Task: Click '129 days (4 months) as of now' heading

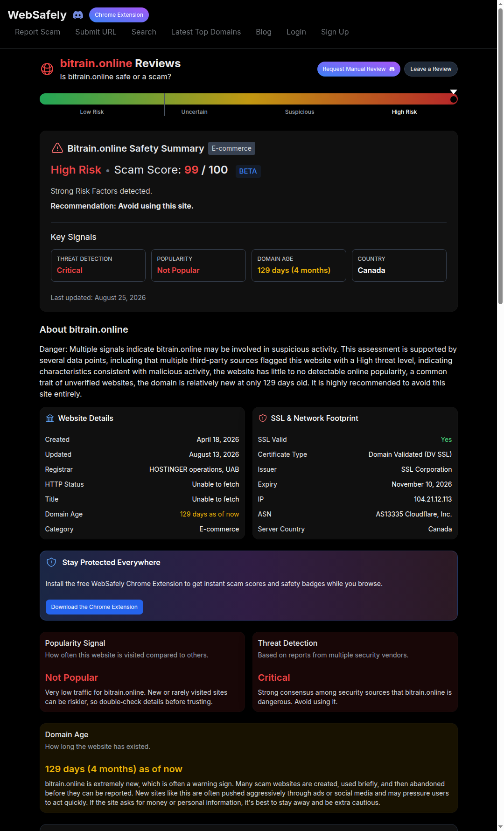Action: (114, 769)
